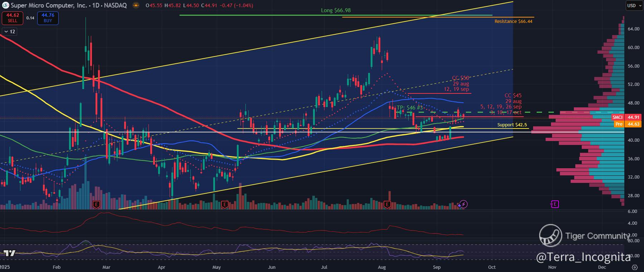Click the Oct label on time axis
This screenshot has width=644, height=272.
(492, 267)
